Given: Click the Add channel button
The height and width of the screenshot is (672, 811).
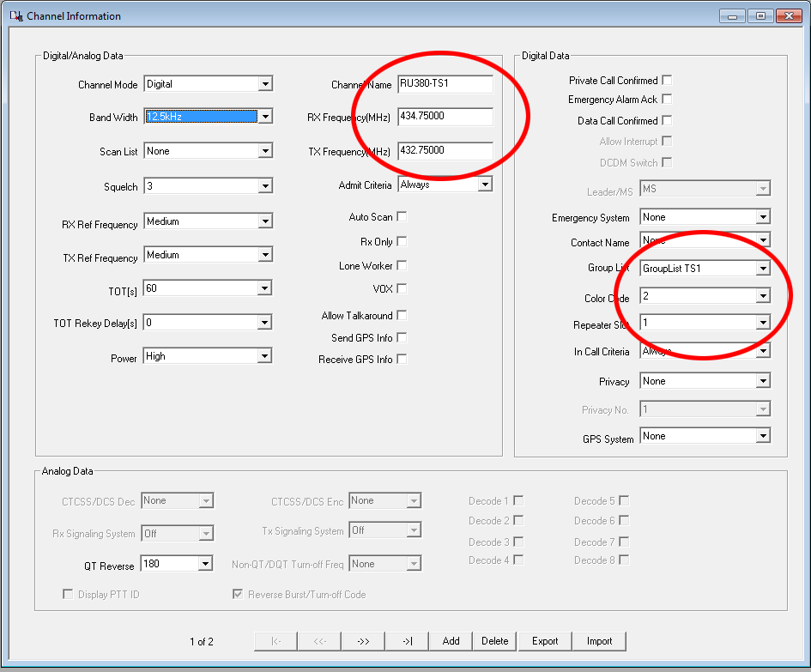Looking at the screenshot, I should tap(451, 641).
